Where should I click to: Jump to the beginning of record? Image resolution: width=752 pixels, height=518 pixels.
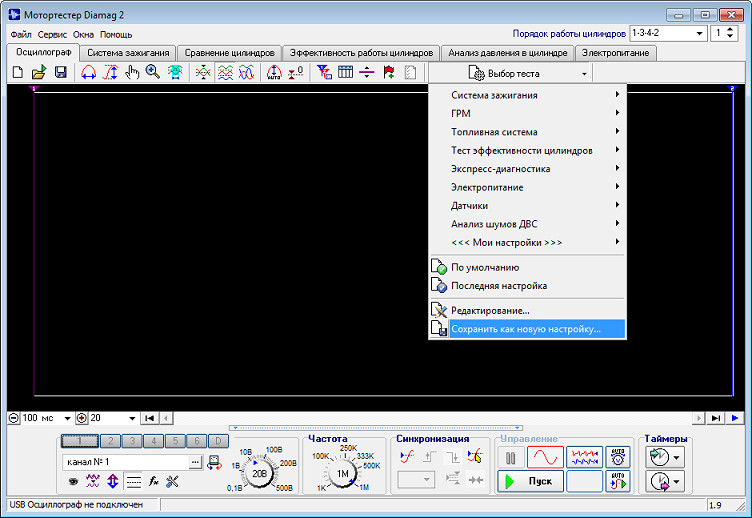point(150,418)
